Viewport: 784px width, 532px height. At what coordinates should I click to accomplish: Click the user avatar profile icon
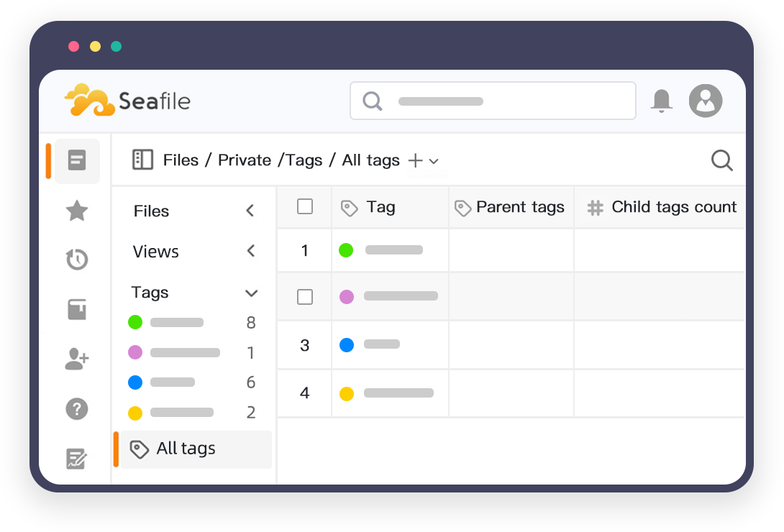(705, 101)
